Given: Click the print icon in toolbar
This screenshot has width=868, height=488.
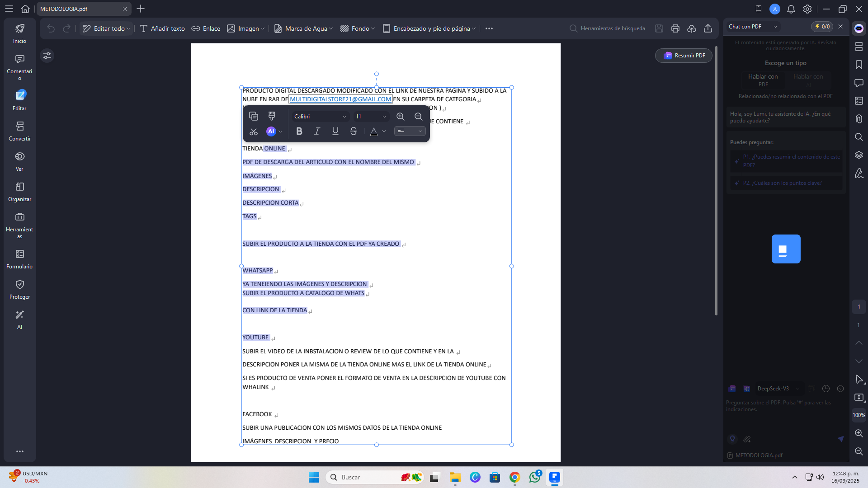Looking at the screenshot, I should click(x=675, y=28).
